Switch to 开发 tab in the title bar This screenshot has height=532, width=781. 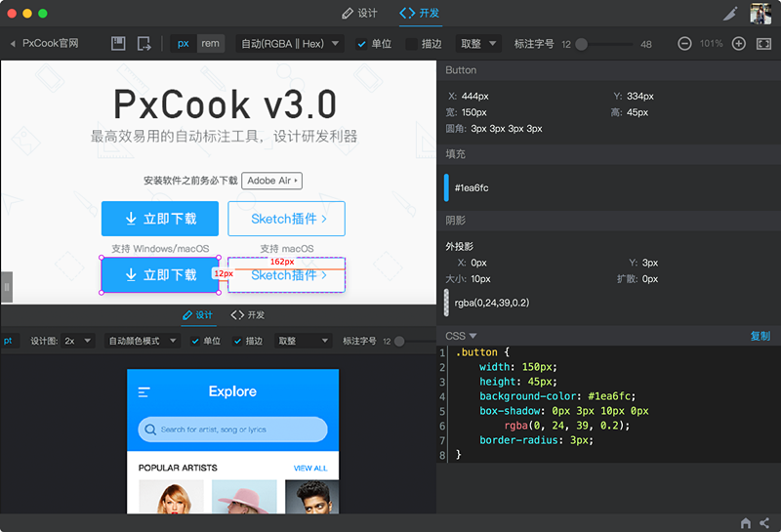[420, 14]
